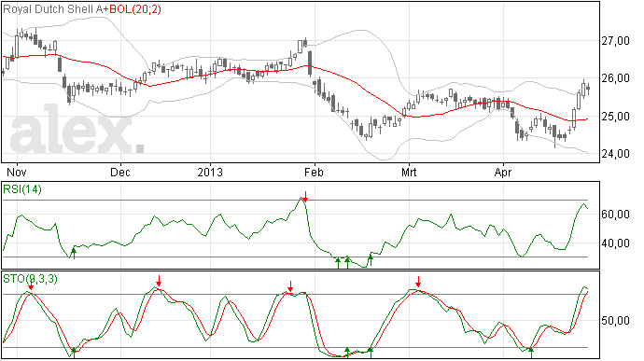Click the 'Feb' date axis label

[x=314, y=172]
